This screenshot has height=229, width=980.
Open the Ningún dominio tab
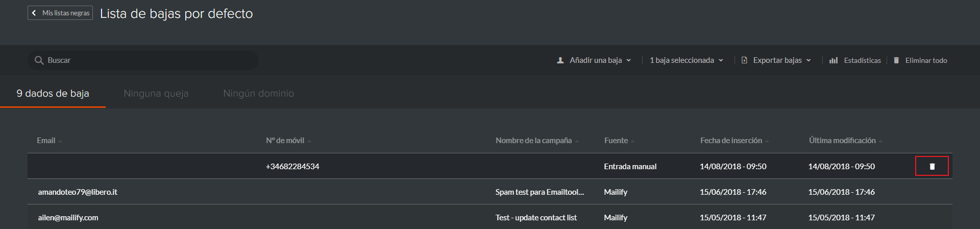point(258,94)
